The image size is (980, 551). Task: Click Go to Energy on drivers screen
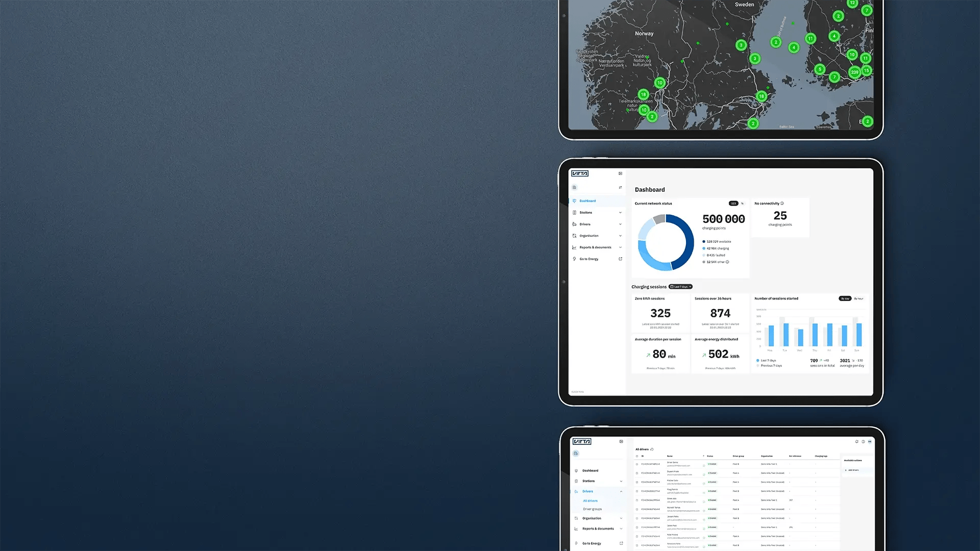pyautogui.click(x=592, y=543)
